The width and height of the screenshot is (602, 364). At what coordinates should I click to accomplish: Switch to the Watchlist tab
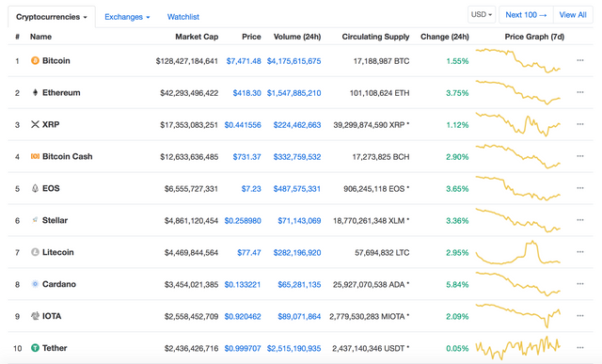point(183,17)
